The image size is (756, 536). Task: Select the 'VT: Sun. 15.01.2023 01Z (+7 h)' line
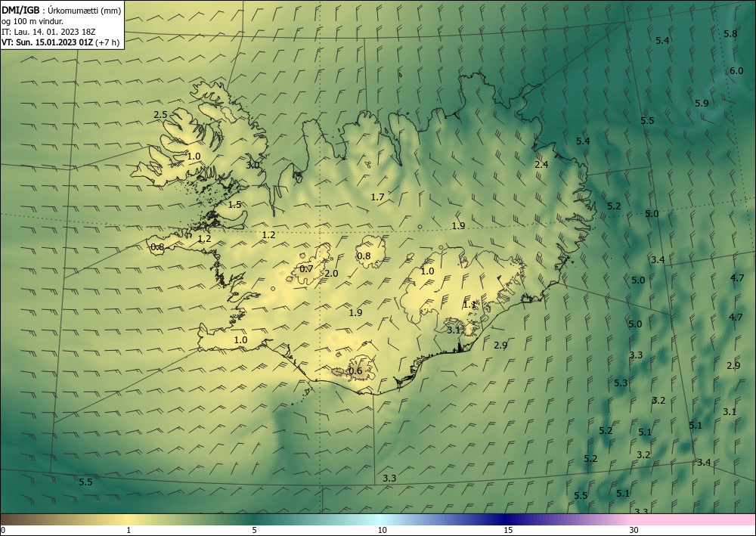click(60, 42)
